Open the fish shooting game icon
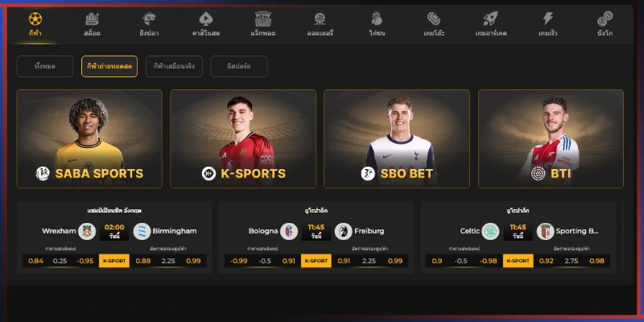 (x=149, y=19)
